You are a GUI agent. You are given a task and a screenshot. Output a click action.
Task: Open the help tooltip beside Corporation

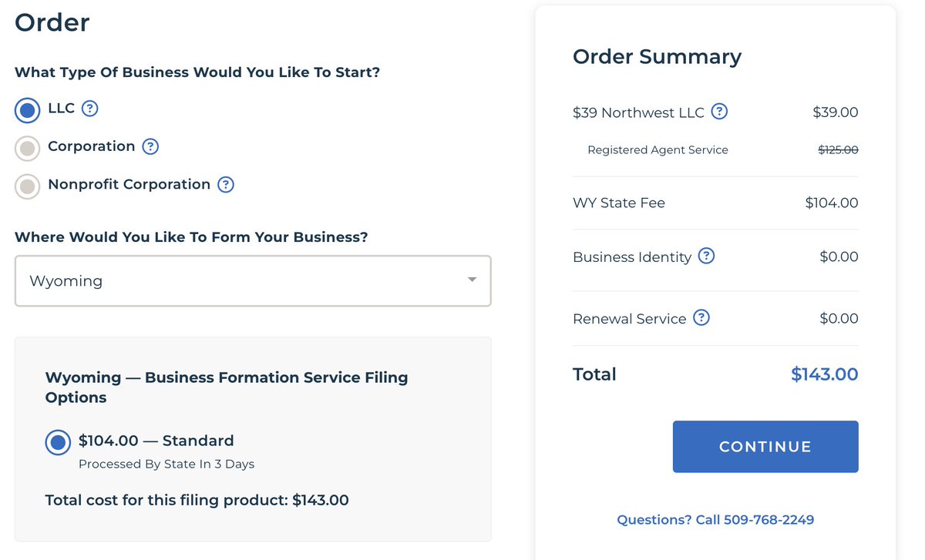(x=150, y=146)
